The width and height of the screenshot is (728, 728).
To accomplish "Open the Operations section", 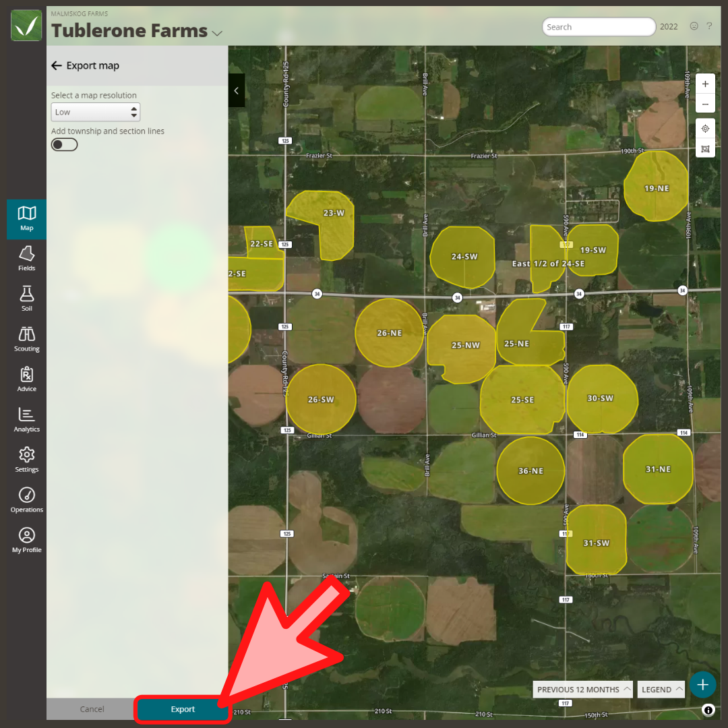I will tap(26, 500).
